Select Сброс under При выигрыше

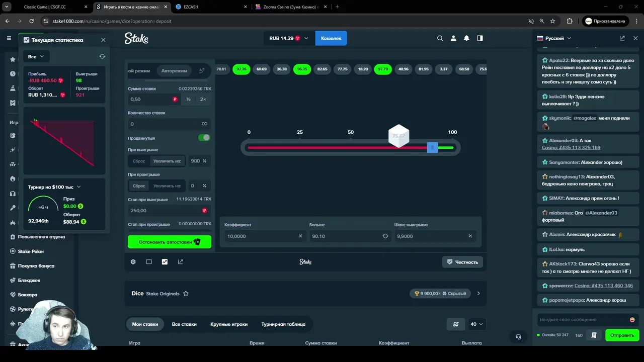tap(139, 161)
